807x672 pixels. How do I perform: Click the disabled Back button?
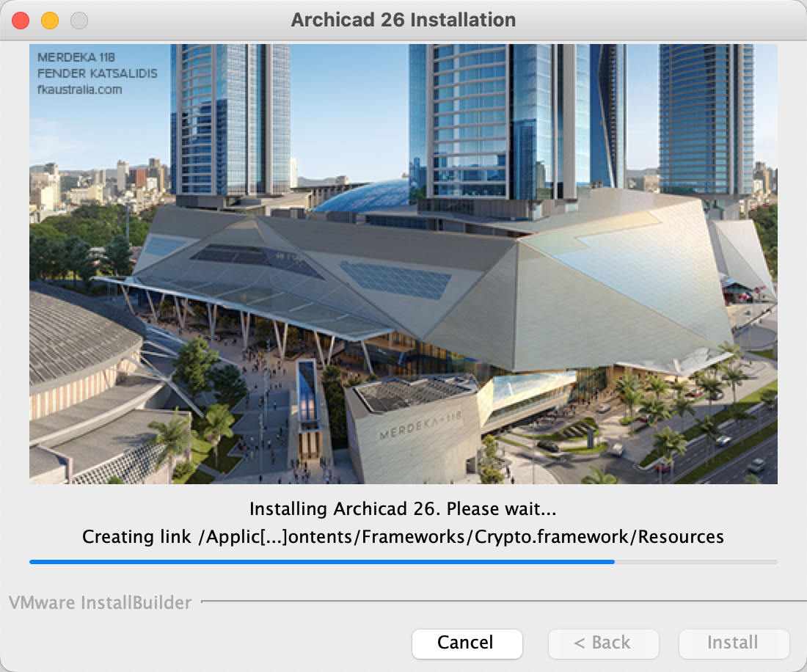click(x=603, y=643)
